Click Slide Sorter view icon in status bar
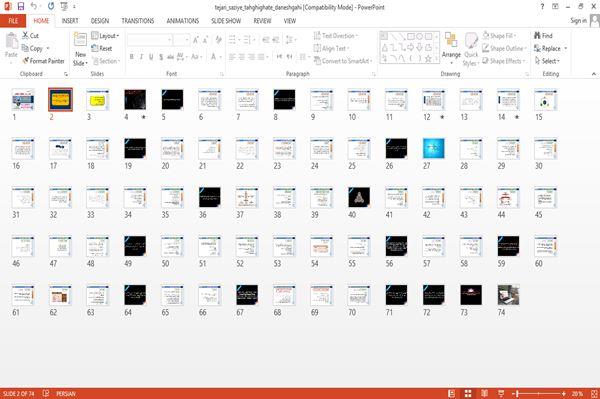 pos(468,393)
